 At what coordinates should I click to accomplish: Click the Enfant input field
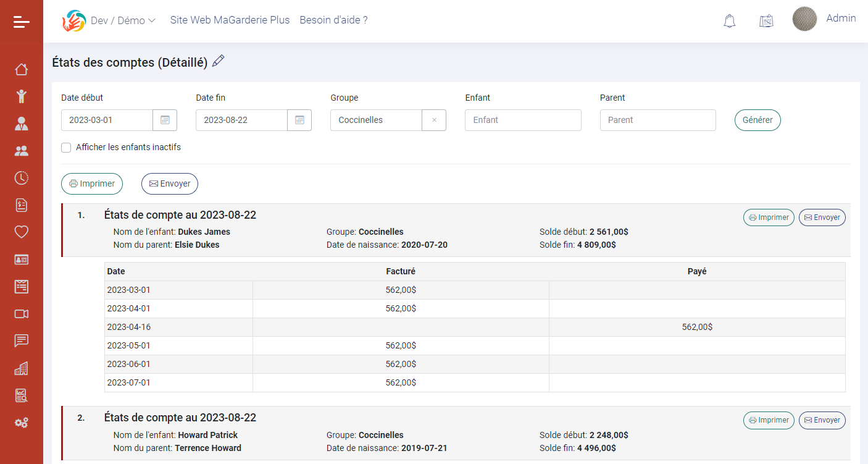coord(523,120)
